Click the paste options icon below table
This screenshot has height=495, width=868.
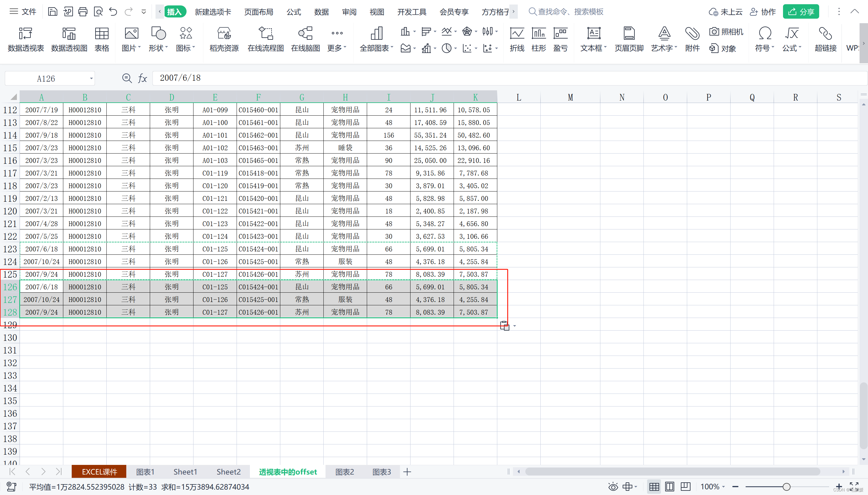tap(505, 326)
